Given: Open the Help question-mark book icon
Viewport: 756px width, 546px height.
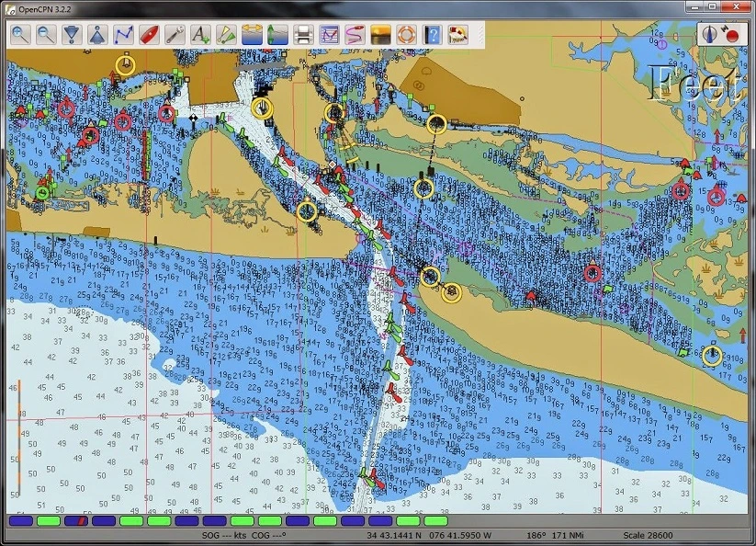Looking at the screenshot, I should pyautogui.click(x=432, y=34).
